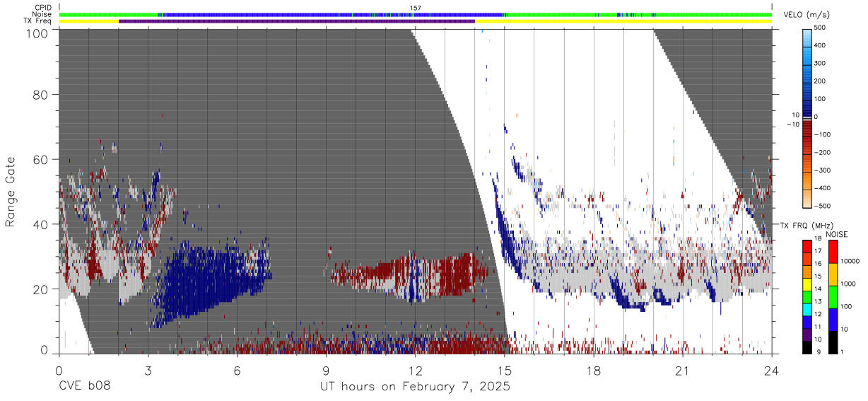Click the 300 tick on the velocity colorbar

[821, 63]
